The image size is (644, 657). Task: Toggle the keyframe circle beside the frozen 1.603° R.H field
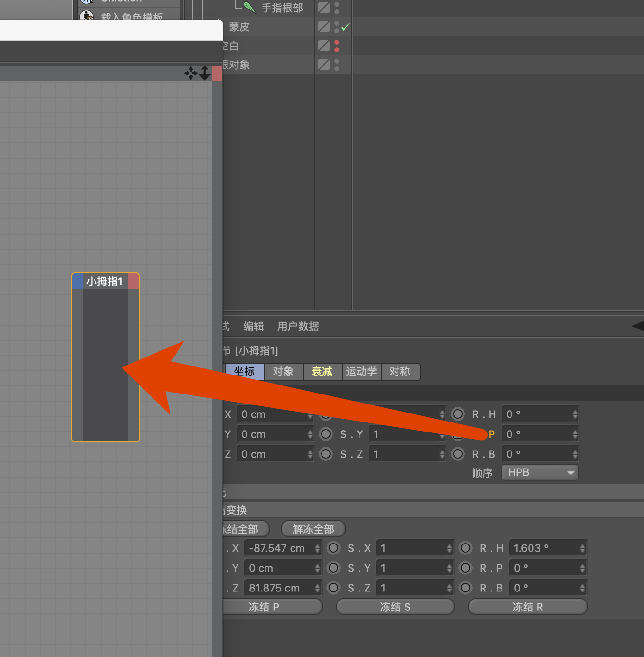click(465, 548)
